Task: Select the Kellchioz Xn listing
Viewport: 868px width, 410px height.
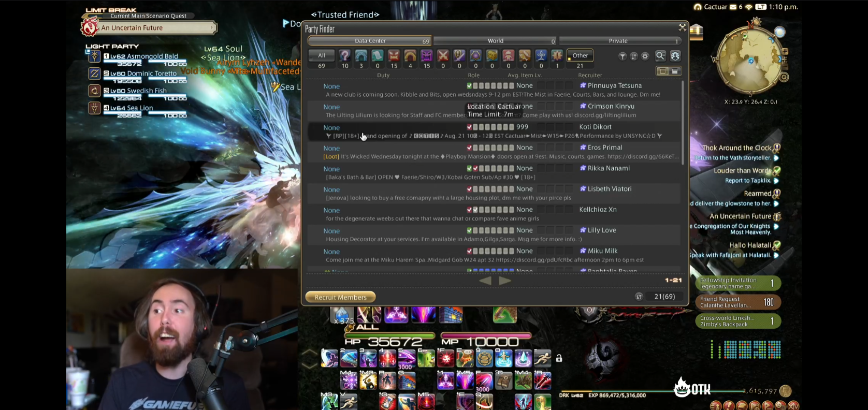Action: 494,214
